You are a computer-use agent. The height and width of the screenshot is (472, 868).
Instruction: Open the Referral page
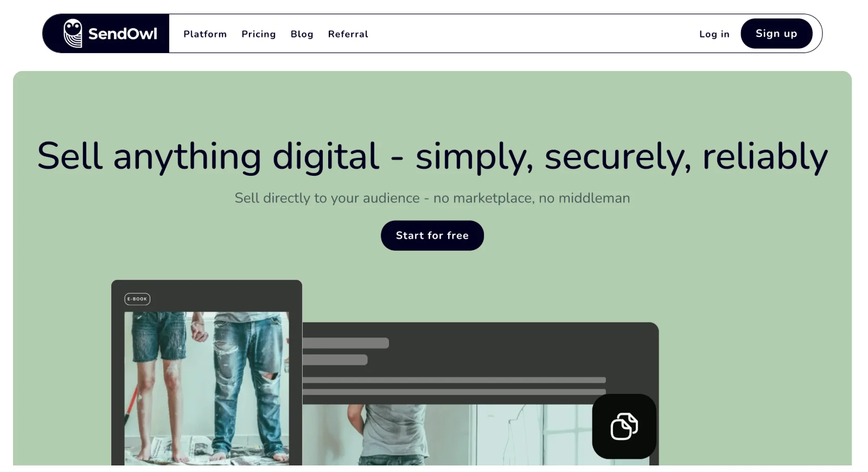(x=348, y=34)
